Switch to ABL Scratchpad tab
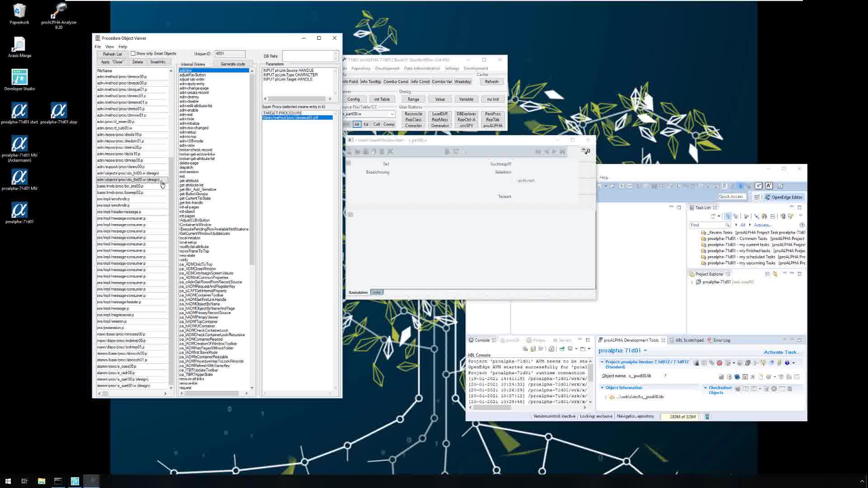This screenshot has height=488, width=868. tap(686, 340)
